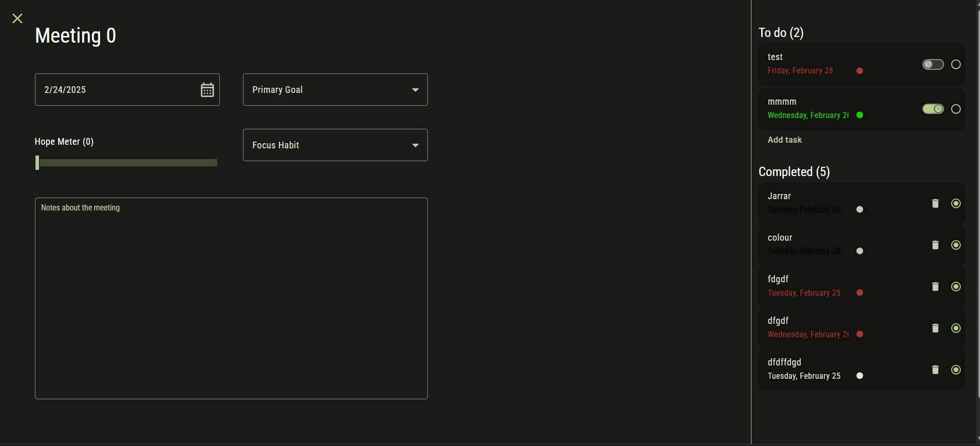Delete the completed colour task

pyautogui.click(x=935, y=245)
